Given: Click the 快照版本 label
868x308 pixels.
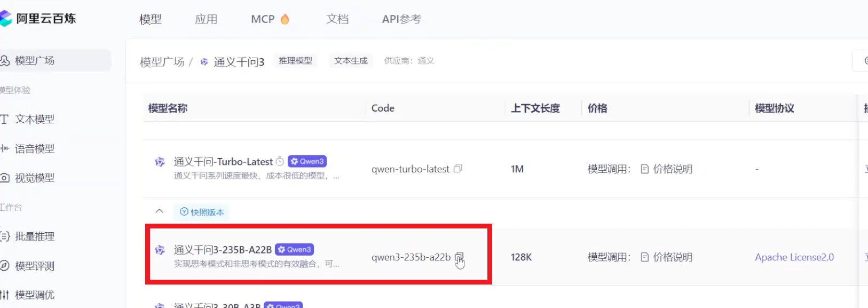Looking at the screenshot, I should click(202, 212).
